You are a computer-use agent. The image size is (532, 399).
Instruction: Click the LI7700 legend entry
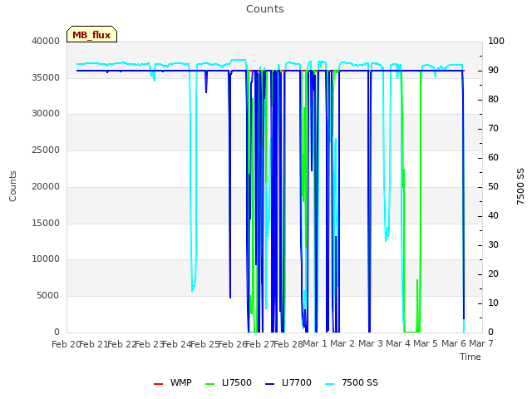point(288,382)
